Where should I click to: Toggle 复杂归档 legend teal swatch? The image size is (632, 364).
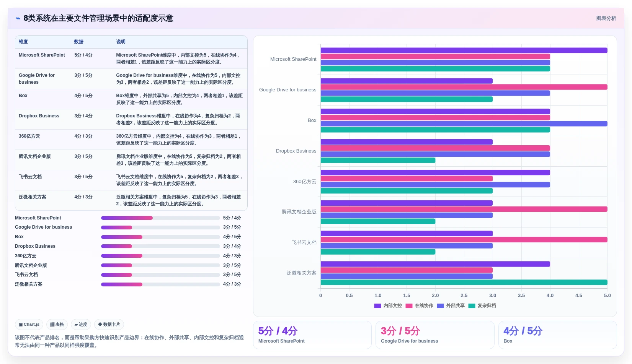(472, 306)
